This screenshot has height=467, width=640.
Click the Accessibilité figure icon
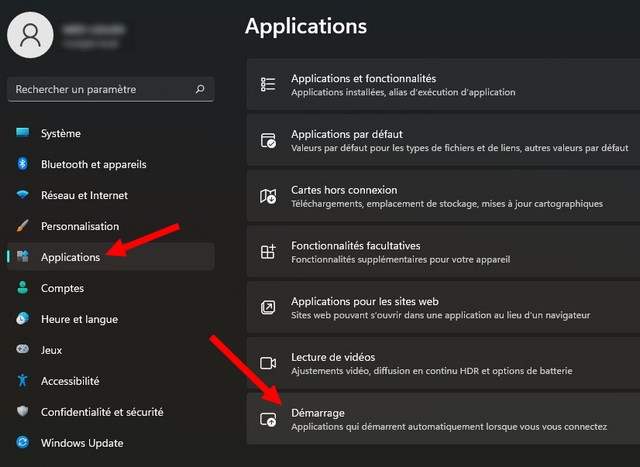pos(22,380)
